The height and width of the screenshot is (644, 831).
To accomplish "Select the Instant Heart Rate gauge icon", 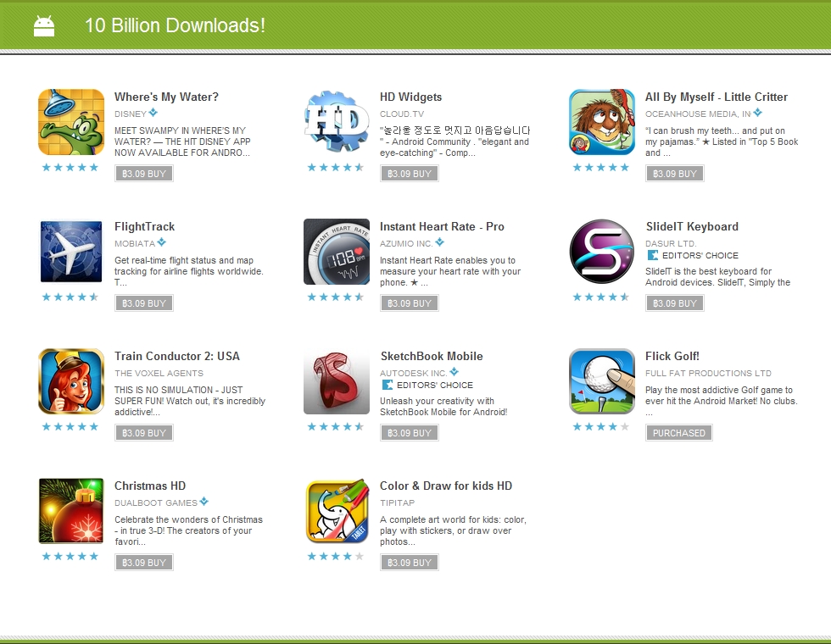I will tap(337, 252).
